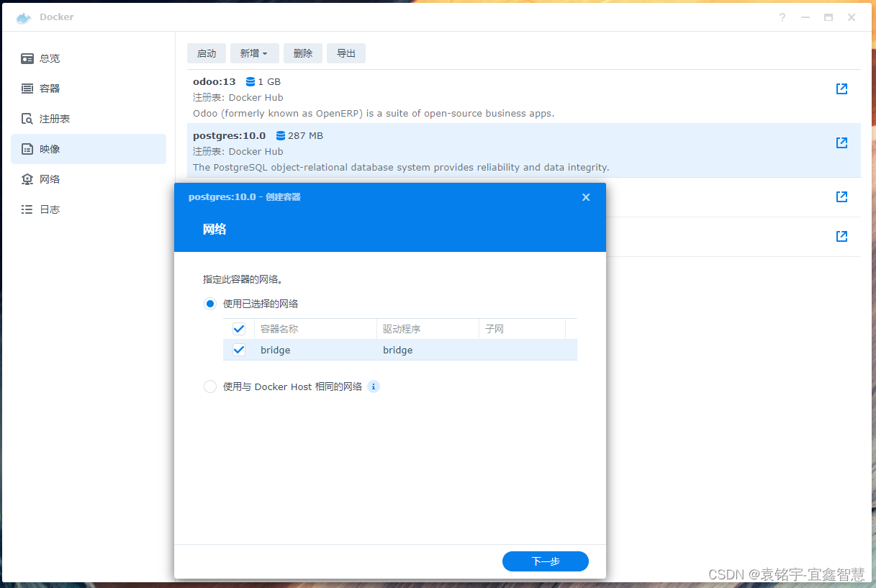This screenshot has width=876, height=588.
Task: Open the odoo:13 external link icon
Action: click(841, 89)
